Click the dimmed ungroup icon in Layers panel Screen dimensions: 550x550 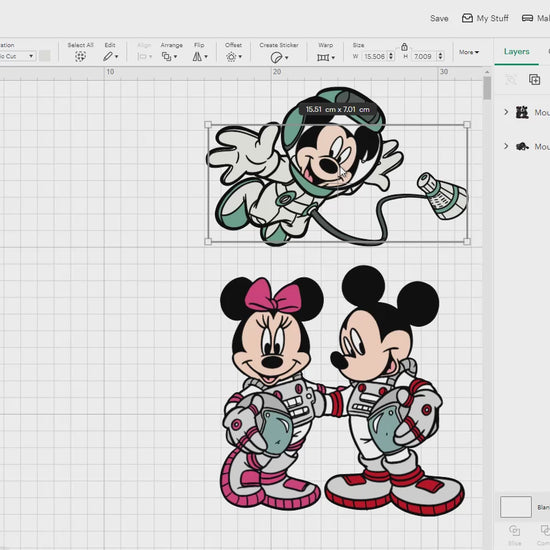(x=511, y=80)
